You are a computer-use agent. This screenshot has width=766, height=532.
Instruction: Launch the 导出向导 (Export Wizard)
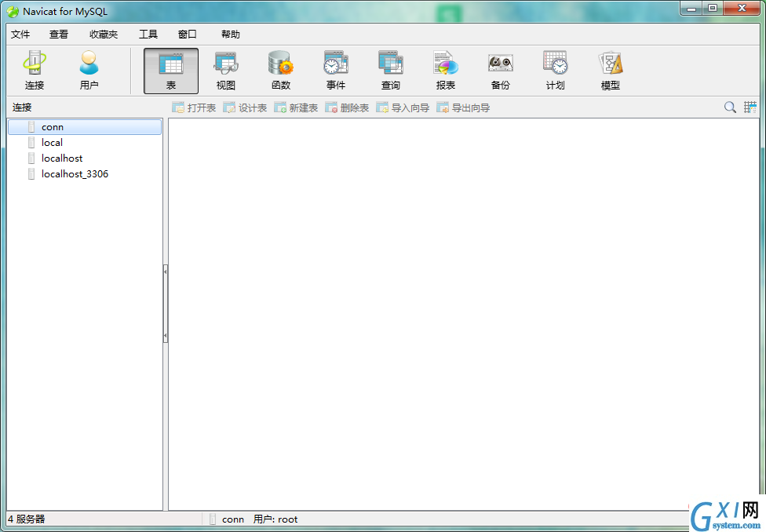tap(463, 108)
